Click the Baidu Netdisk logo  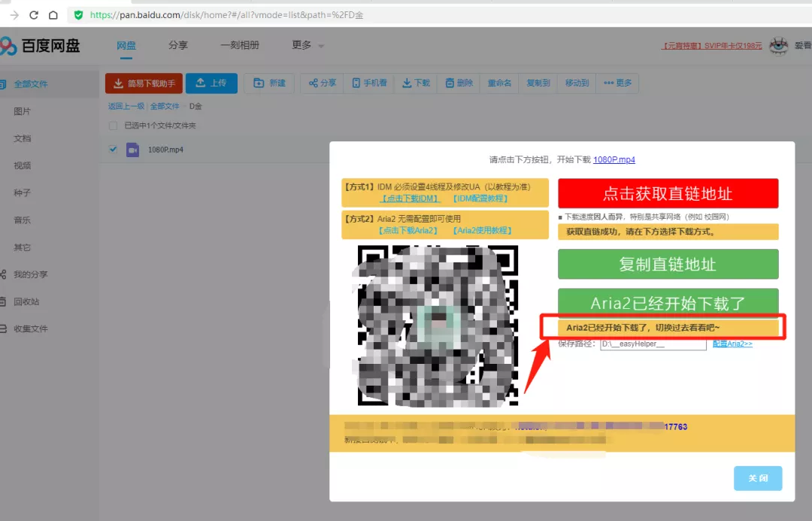[41, 46]
